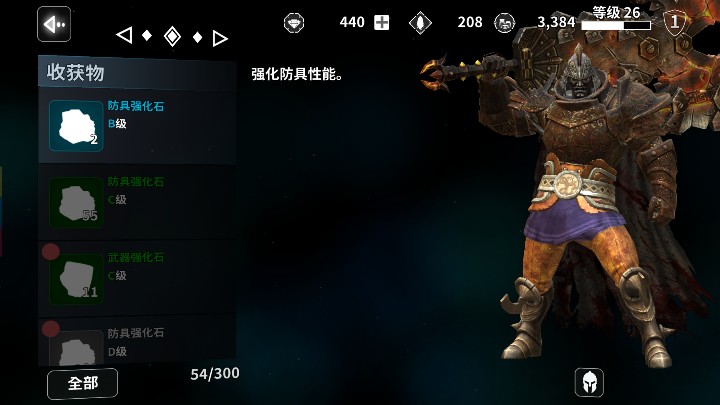This screenshot has width=720, height=405.
Task: Switch to the next category with the right triangle
Action: tap(220, 39)
